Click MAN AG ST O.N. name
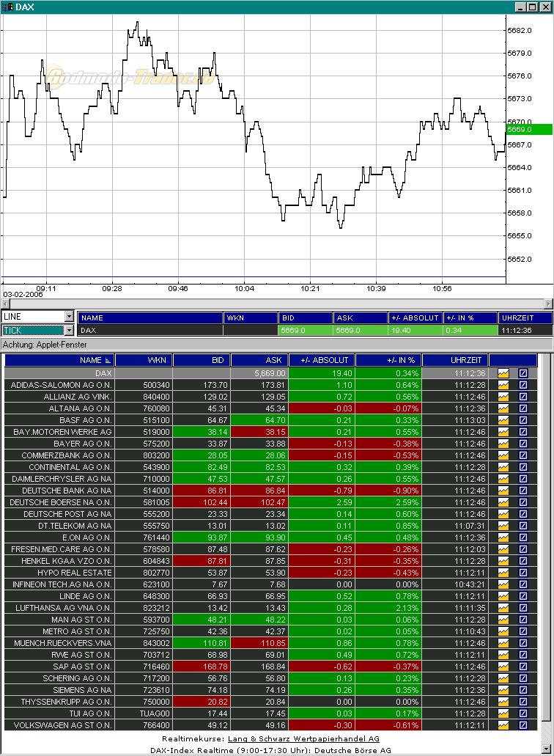This screenshot has height=756, width=554. (81, 620)
